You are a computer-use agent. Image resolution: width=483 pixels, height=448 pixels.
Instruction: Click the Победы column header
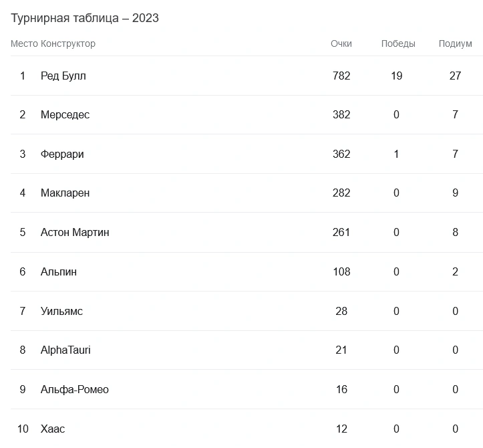[x=398, y=43]
